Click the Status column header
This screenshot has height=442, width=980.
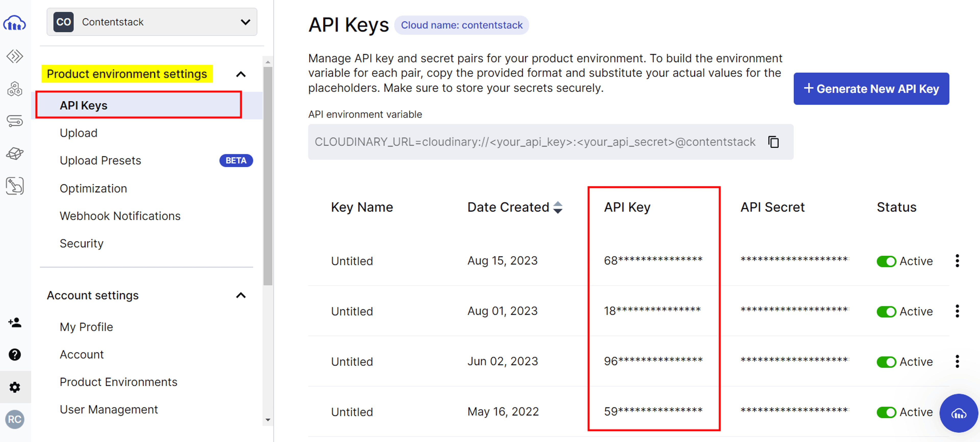coord(896,207)
